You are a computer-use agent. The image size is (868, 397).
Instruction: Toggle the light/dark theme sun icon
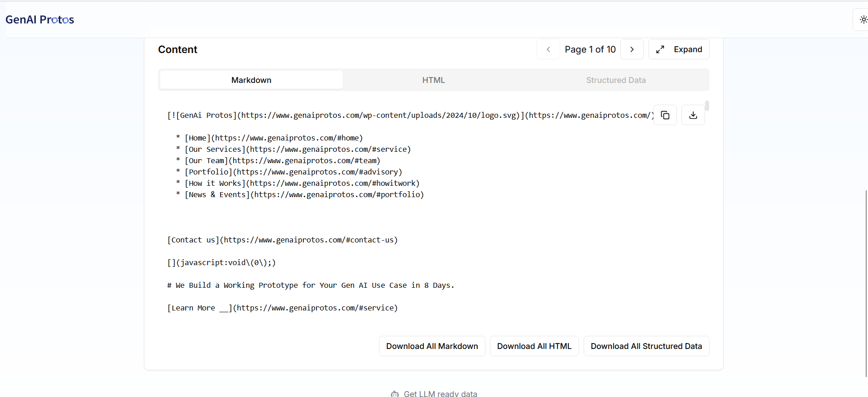click(863, 19)
